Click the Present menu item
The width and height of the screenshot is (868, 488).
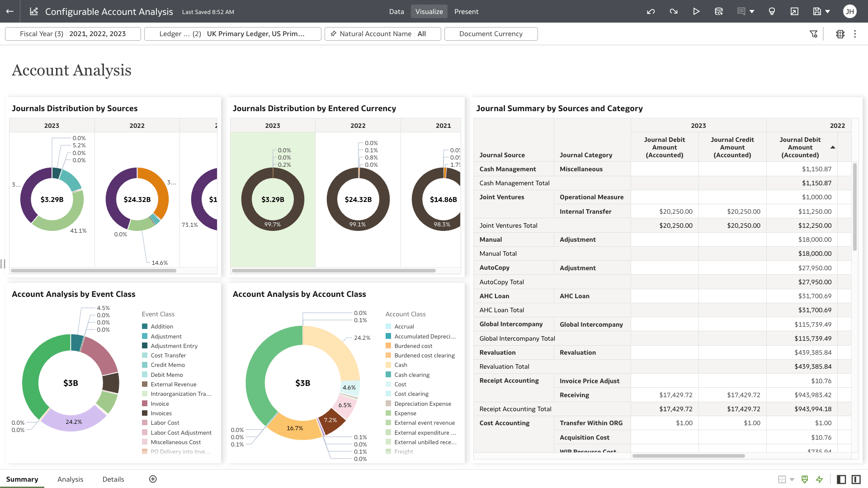(466, 11)
